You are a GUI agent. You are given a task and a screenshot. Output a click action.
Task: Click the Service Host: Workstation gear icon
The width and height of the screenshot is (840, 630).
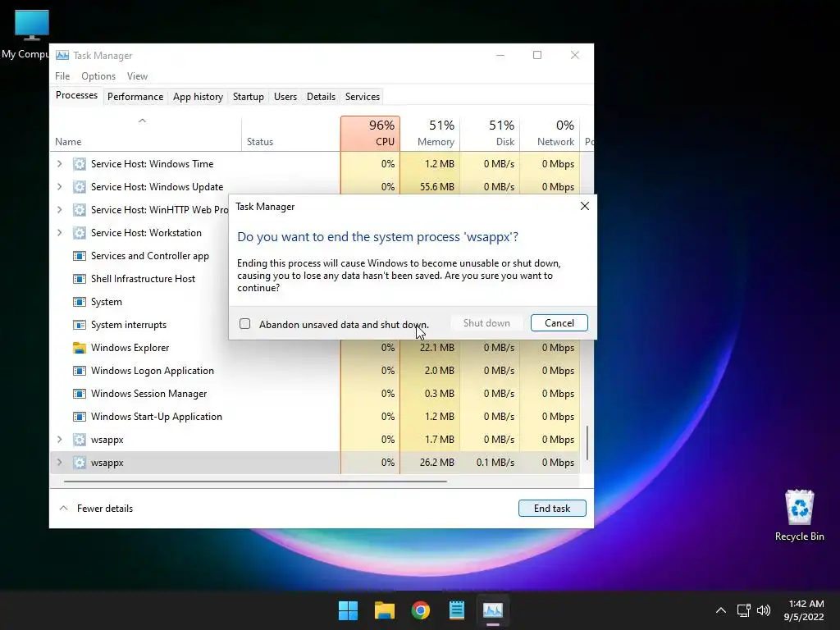tap(80, 233)
